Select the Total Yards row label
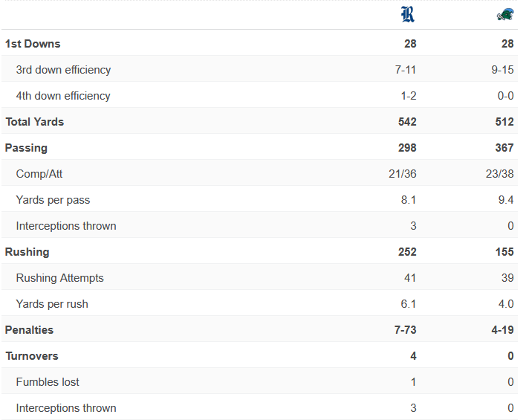 pos(35,122)
